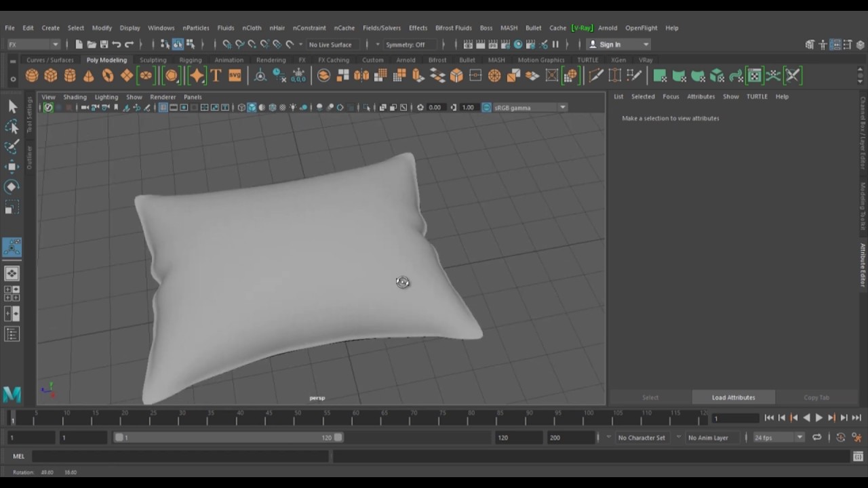Activate the Paint selection tool
The image size is (868, 488).
[12, 146]
